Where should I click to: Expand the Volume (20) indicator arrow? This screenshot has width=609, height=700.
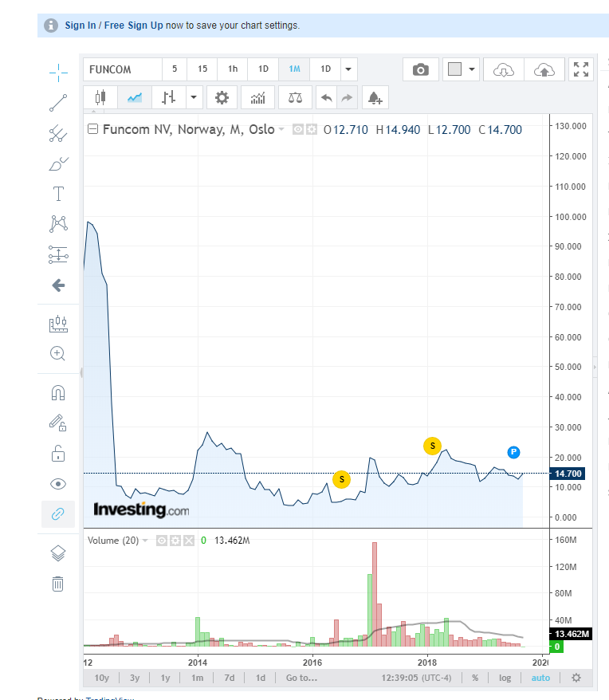pyautogui.click(x=145, y=541)
